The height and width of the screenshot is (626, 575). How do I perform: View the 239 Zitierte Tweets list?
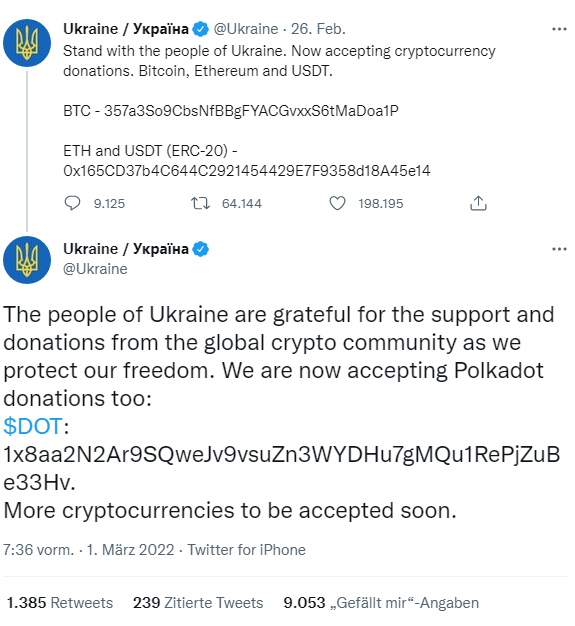198,602
